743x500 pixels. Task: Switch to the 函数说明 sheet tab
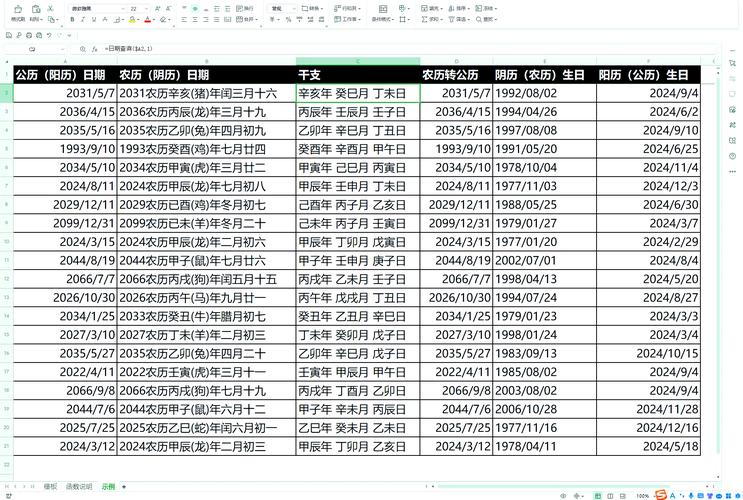point(79,486)
